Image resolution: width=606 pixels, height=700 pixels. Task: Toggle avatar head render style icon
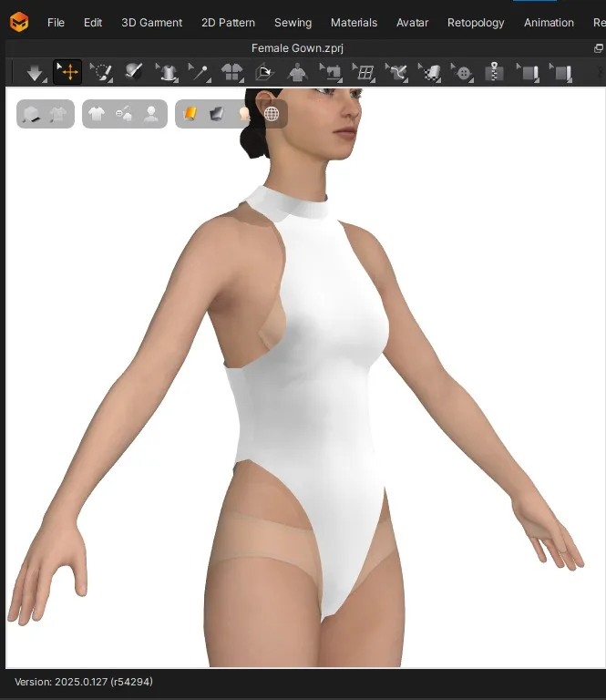[244, 114]
